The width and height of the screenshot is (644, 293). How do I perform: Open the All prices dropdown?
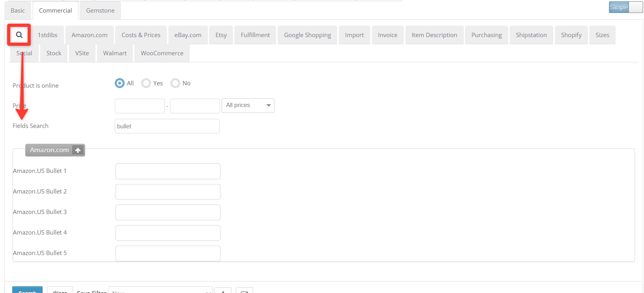248,105
